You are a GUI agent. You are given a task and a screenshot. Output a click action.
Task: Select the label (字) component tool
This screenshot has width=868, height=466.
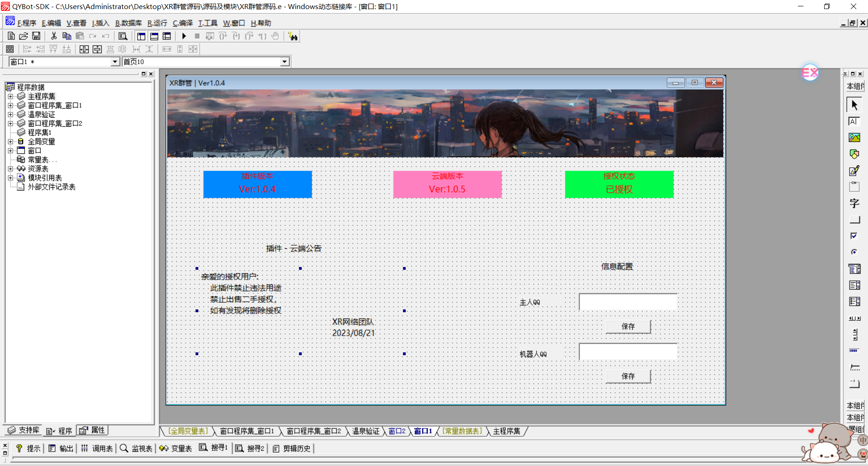click(854, 203)
